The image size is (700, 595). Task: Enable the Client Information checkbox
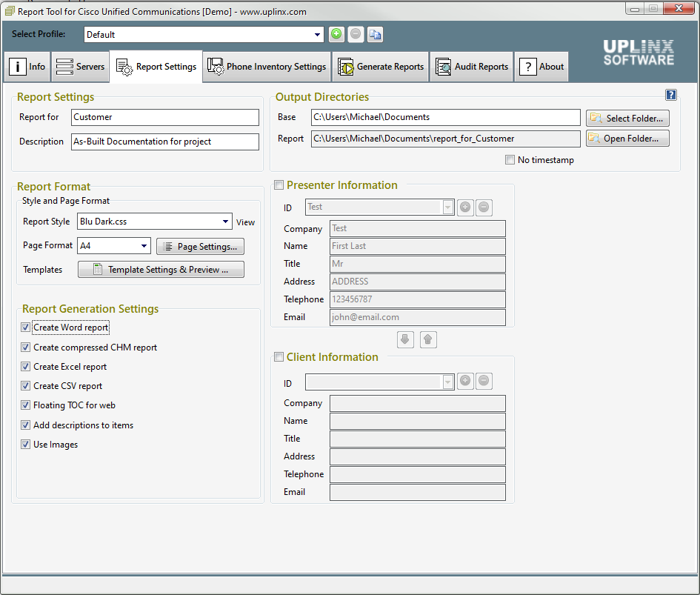pyautogui.click(x=279, y=357)
